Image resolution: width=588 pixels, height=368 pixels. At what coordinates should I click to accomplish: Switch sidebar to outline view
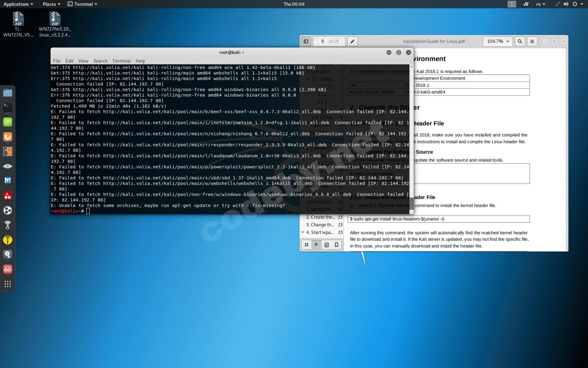(x=316, y=245)
